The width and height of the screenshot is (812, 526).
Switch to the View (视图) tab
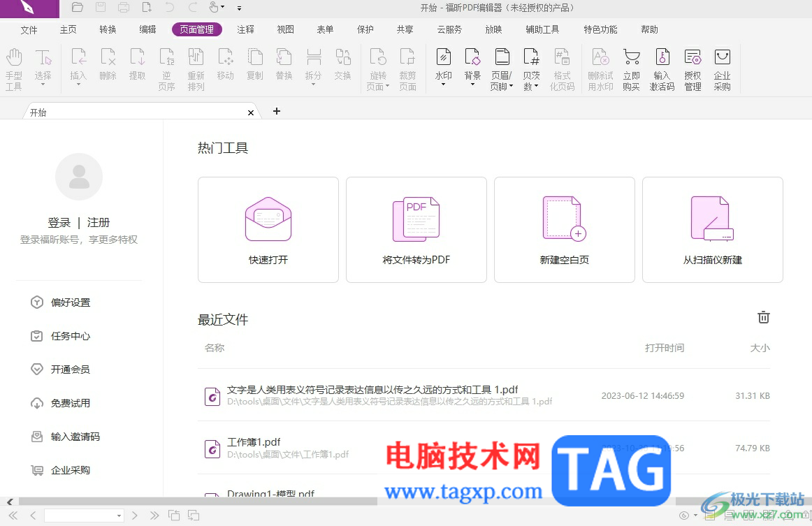click(285, 29)
